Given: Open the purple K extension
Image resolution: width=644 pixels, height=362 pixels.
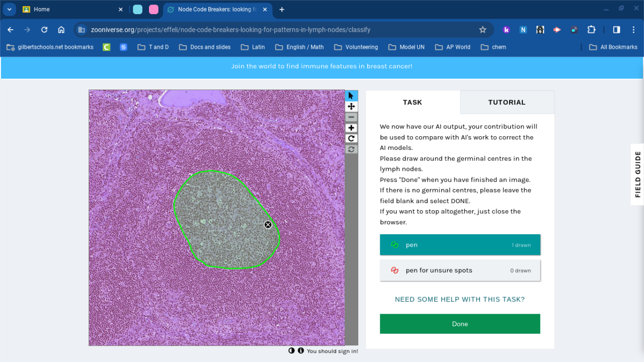Looking at the screenshot, I should click(507, 30).
